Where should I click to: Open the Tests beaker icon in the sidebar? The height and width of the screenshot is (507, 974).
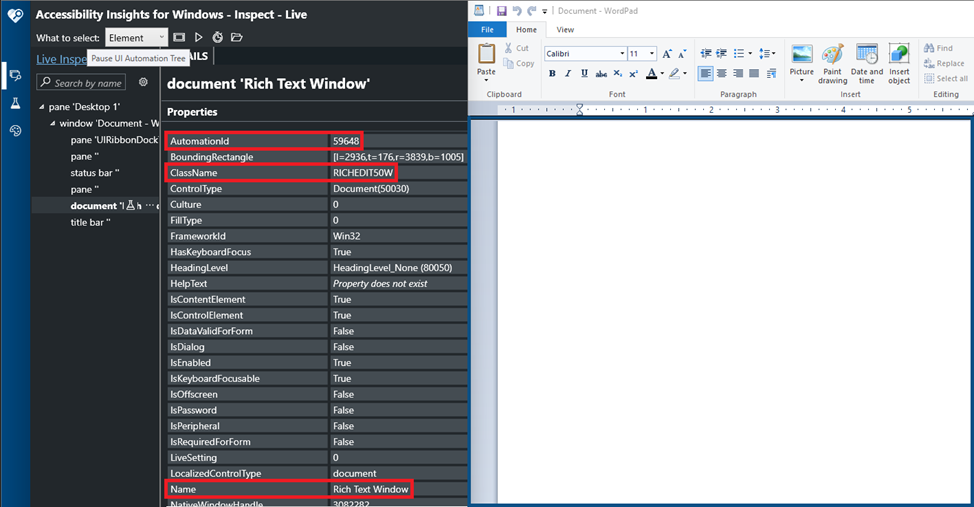pos(15,103)
